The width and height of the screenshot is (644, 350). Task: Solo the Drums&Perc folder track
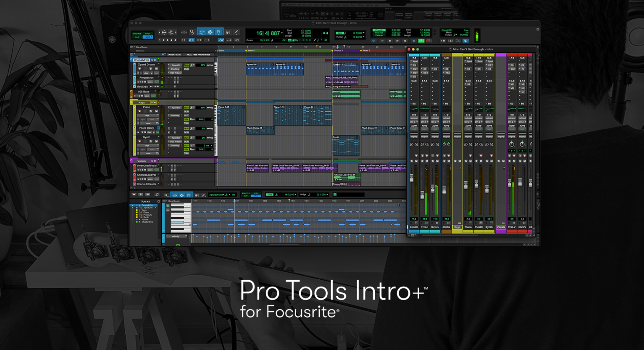tap(152, 60)
